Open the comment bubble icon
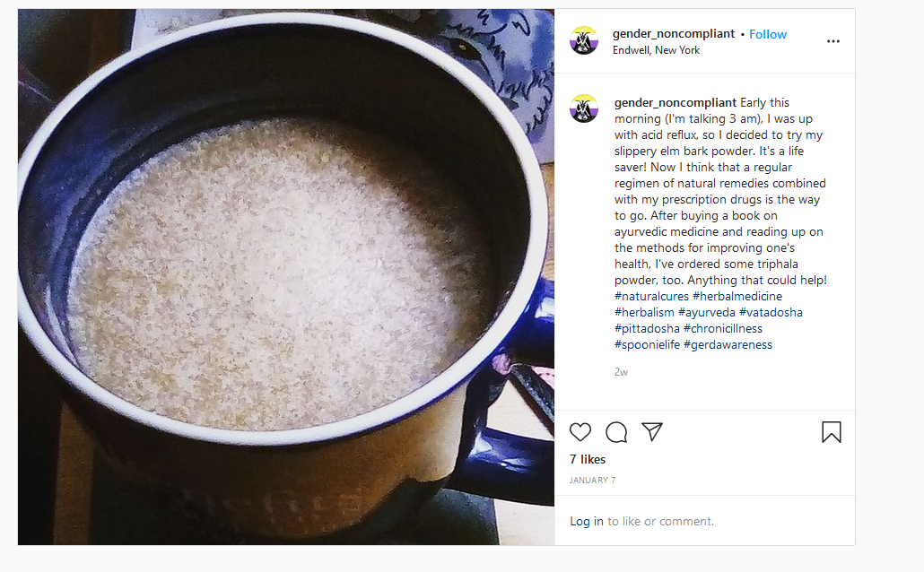The width and height of the screenshot is (924, 572). pos(616,432)
